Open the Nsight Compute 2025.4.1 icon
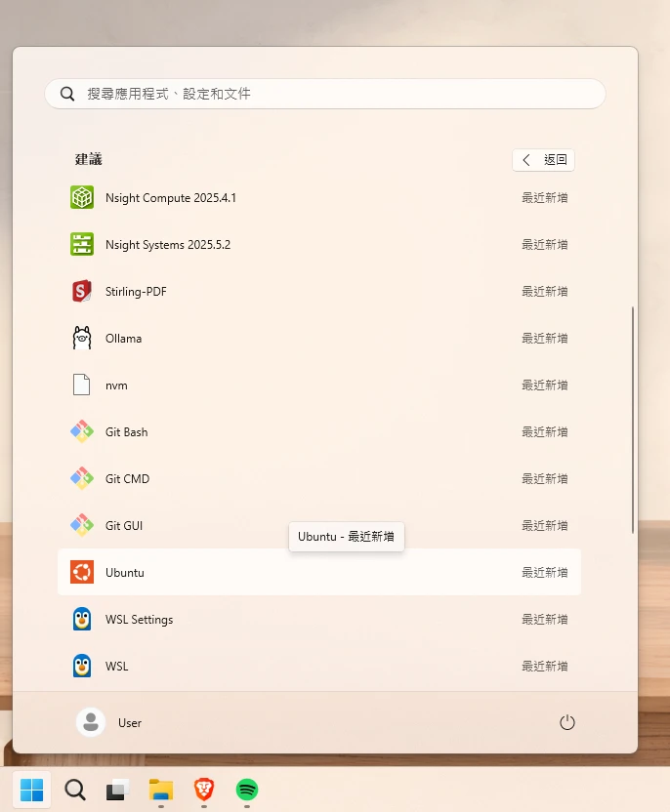This screenshot has width=670, height=812. [82, 197]
